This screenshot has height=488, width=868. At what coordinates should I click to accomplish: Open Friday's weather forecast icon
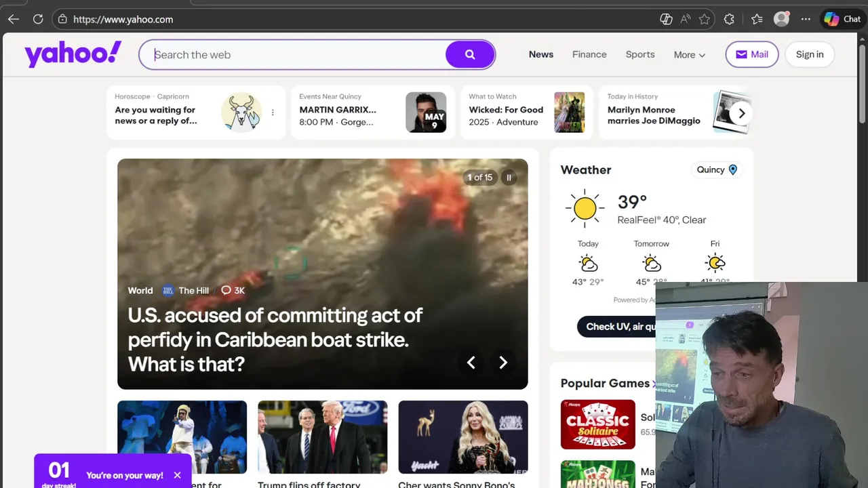coord(715,263)
